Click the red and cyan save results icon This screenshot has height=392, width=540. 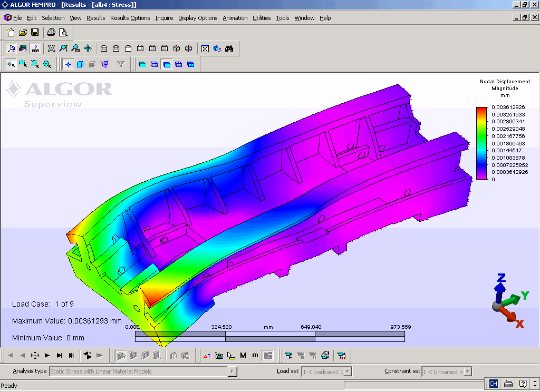click(x=341, y=356)
